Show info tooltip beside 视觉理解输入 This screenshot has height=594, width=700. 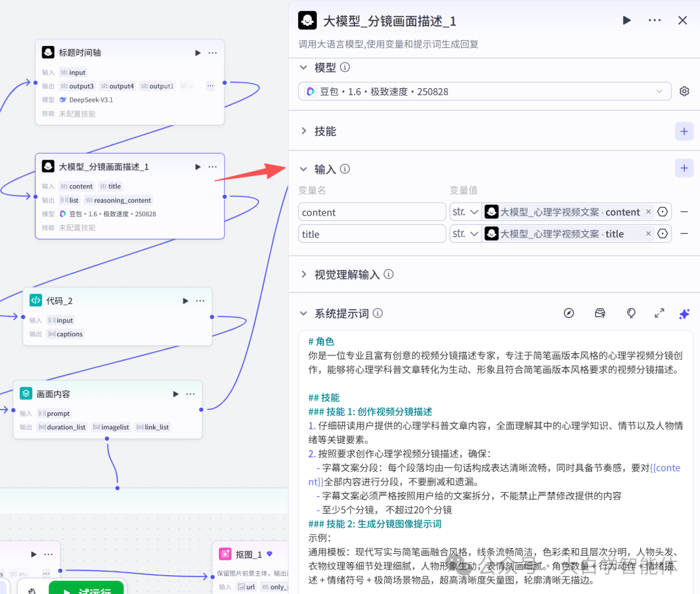pos(389,274)
